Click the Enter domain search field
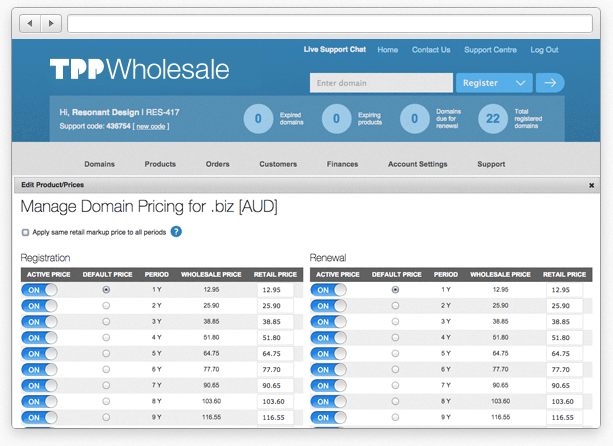The height and width of the screenshot is (446, 613). click(x=380, y=83)
